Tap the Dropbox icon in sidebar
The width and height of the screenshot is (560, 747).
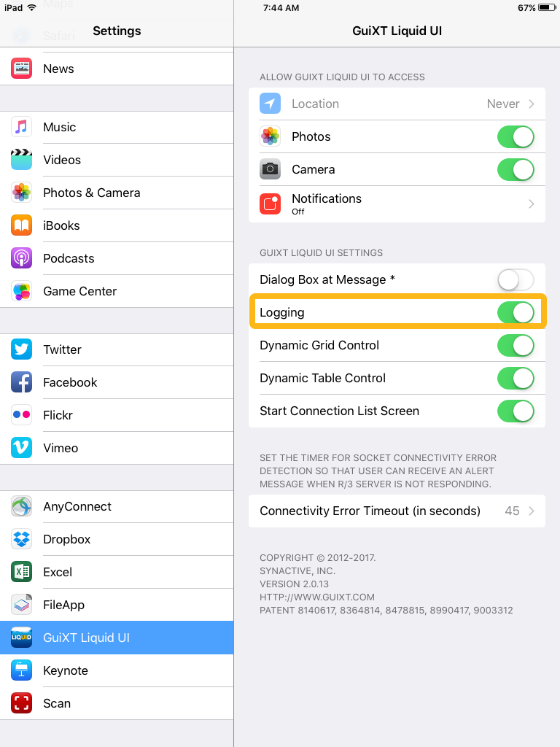point(21,539)
